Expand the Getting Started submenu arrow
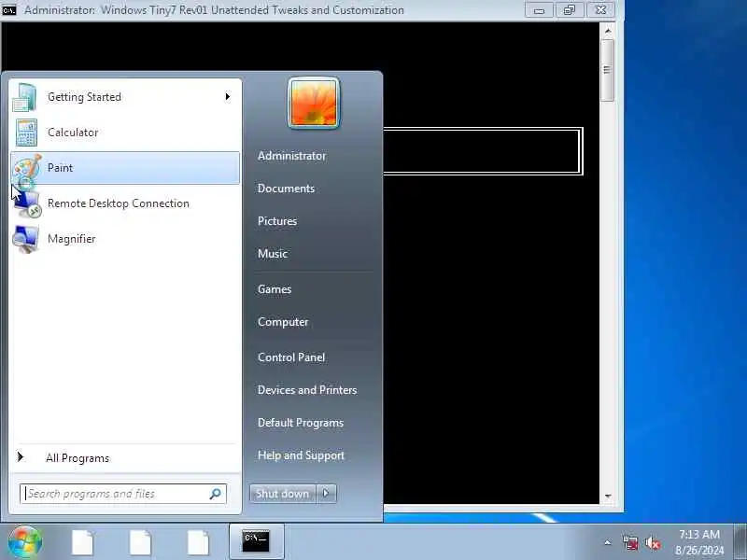Viewport: 747px width, 560px height. click(x=228, y=97)
